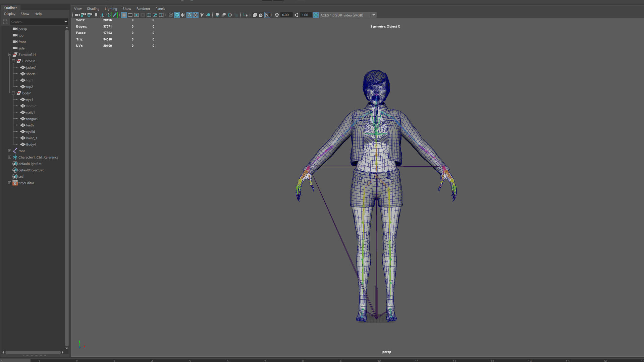Screen dimensions: 644x362
Task: Click the exposure value field 0.00
Action: click(286, 15)
